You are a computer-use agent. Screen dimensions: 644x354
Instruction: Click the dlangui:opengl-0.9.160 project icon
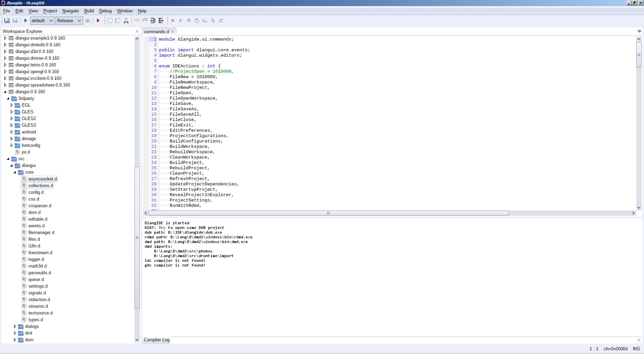pos(11,71)
